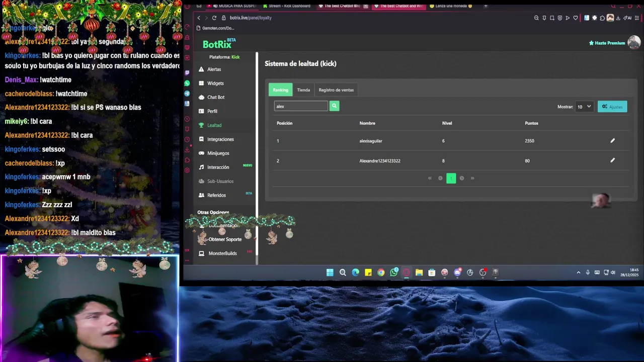
Task: Open the Opera sidebar settings gear
Action: (187, 170)
